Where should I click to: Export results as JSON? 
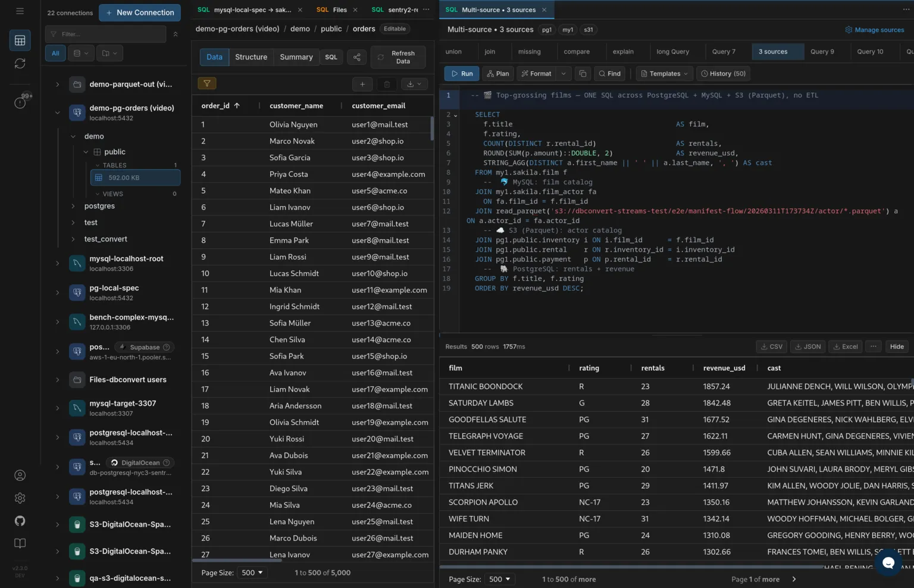pyautogui.click(x=808, y=346)
